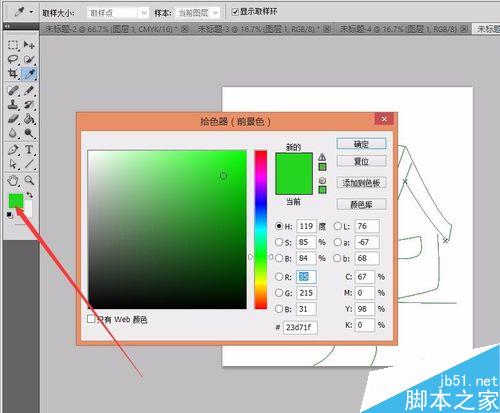Viewport: 500px width, 413px height.
Task: Click the not-web-safe cube icon
Action: point(322,180)
